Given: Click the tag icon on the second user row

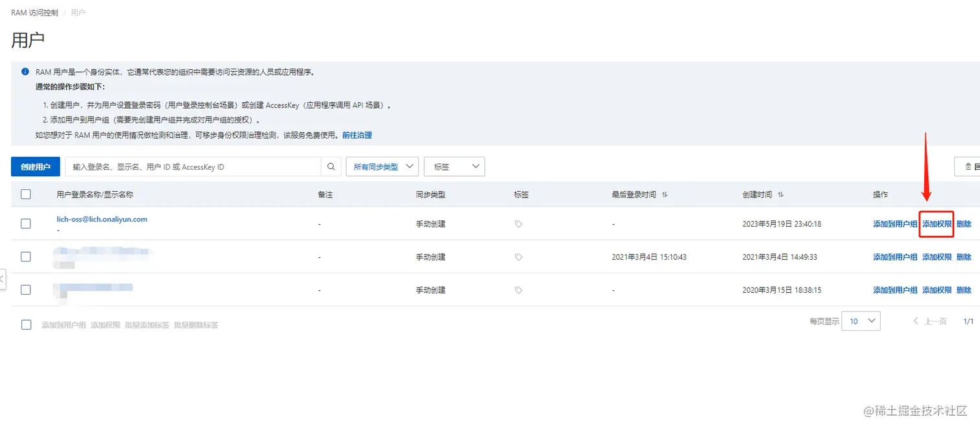Looking at the screenshot, I should pyautogui.click(x=518, y=256).
